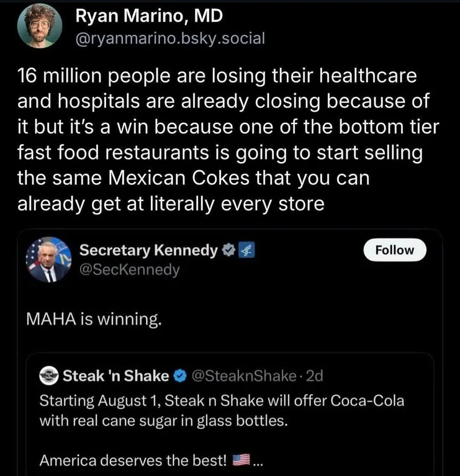Open the Secretary Kennedy display name

coord(149,250)
